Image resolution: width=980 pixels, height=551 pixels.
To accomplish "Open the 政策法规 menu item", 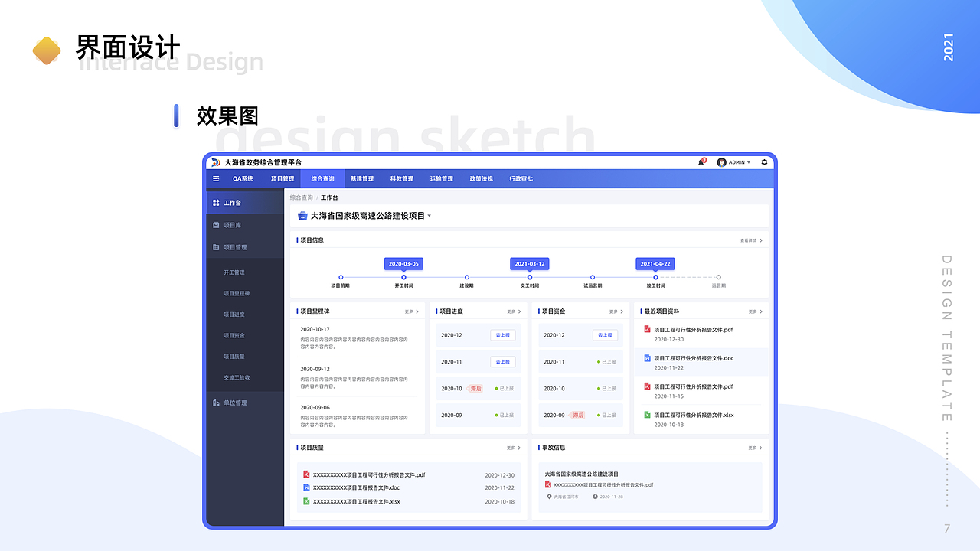I will pos(480,178).
